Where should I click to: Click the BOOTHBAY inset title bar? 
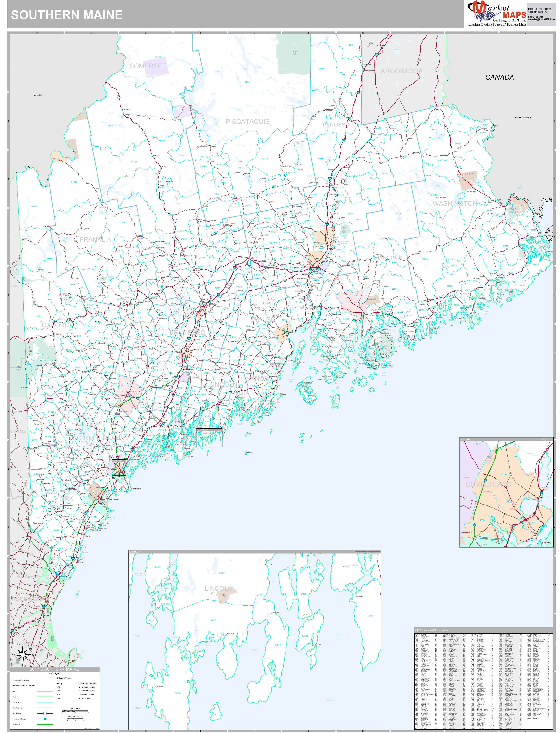(254, 552)
